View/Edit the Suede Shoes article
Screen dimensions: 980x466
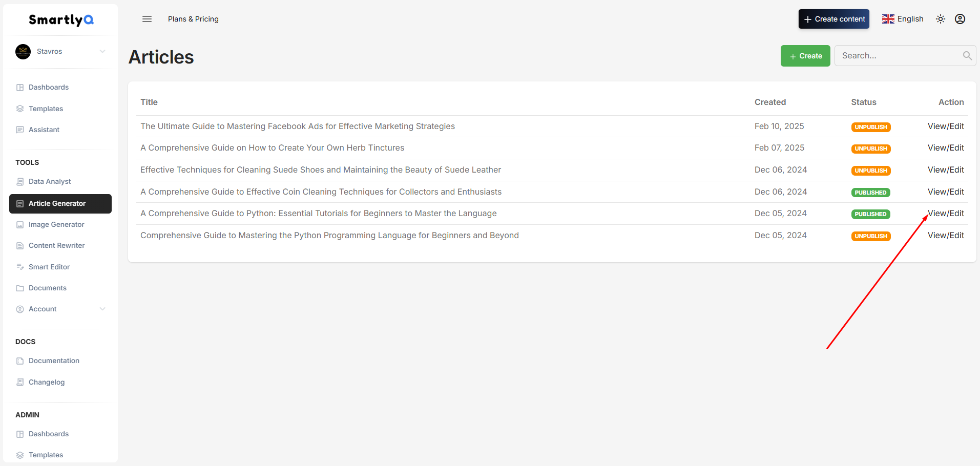[946, 170]
